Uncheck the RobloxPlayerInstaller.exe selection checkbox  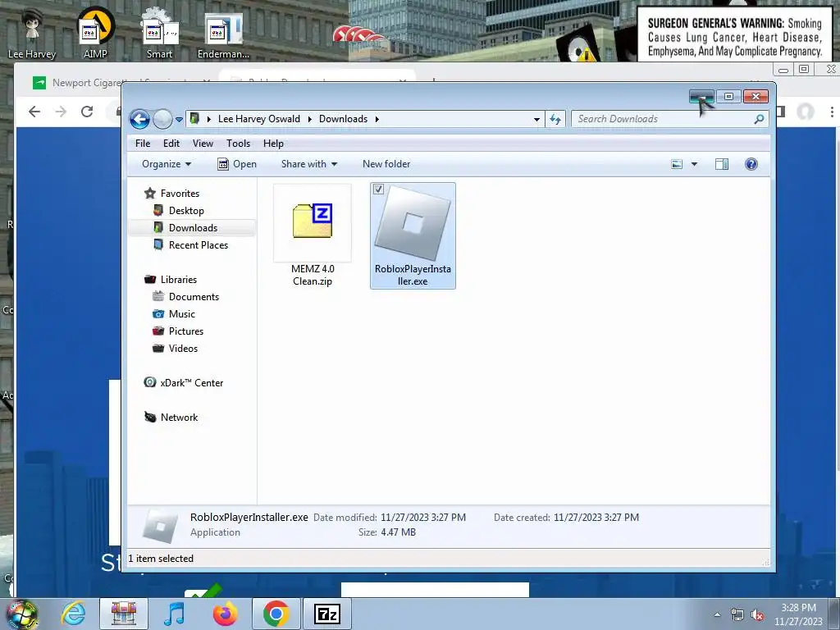(378, 189)
